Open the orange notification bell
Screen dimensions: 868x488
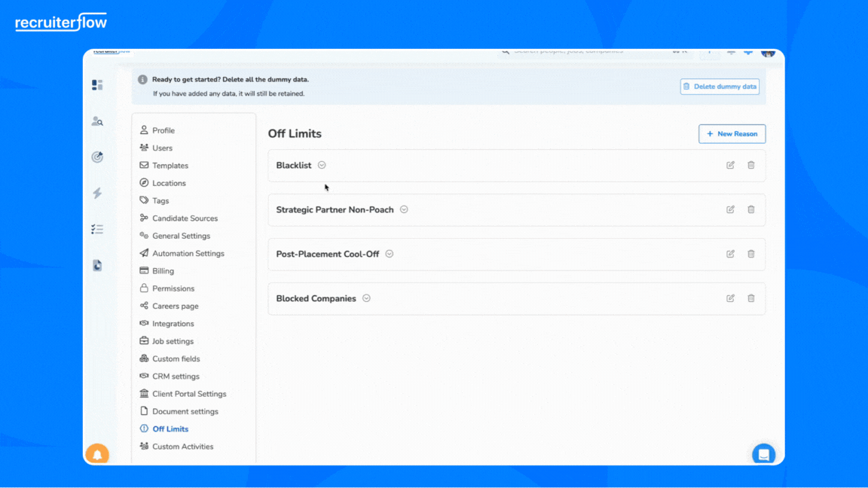tap(97, 454)
